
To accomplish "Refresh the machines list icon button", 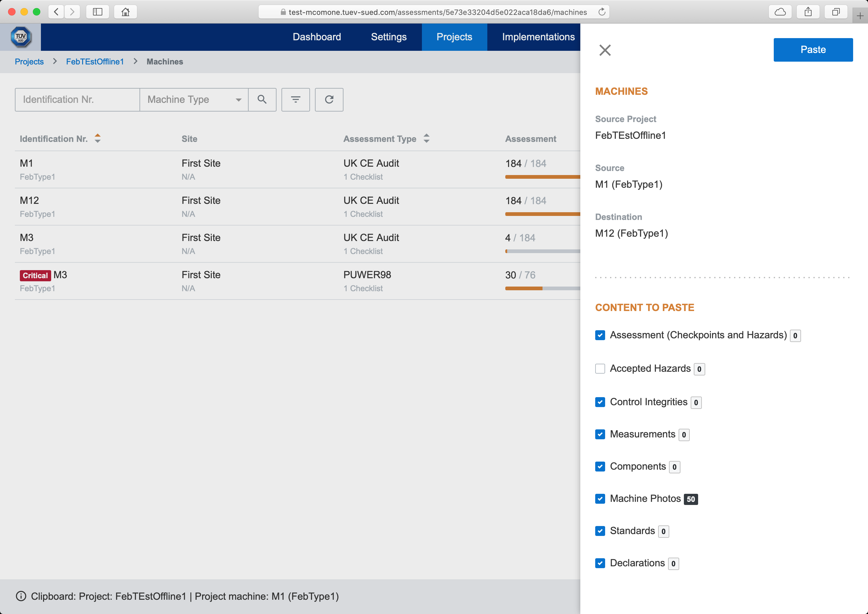I will coord(329,99).
